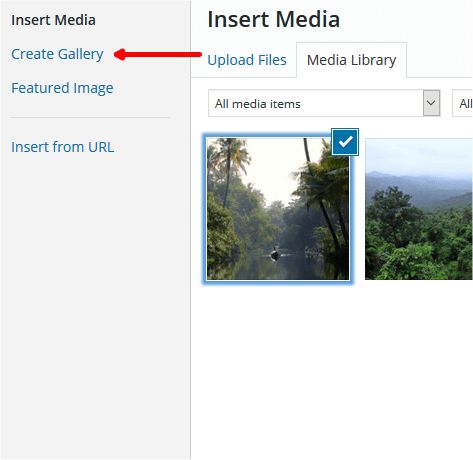
Task: Click the blue sky in the hills photo
Action: pyautogui.click(x=419, y=155)
